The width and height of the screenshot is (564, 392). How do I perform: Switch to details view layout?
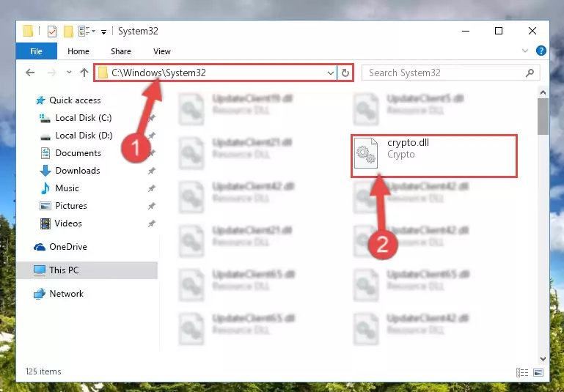click(x=522, y=373)
